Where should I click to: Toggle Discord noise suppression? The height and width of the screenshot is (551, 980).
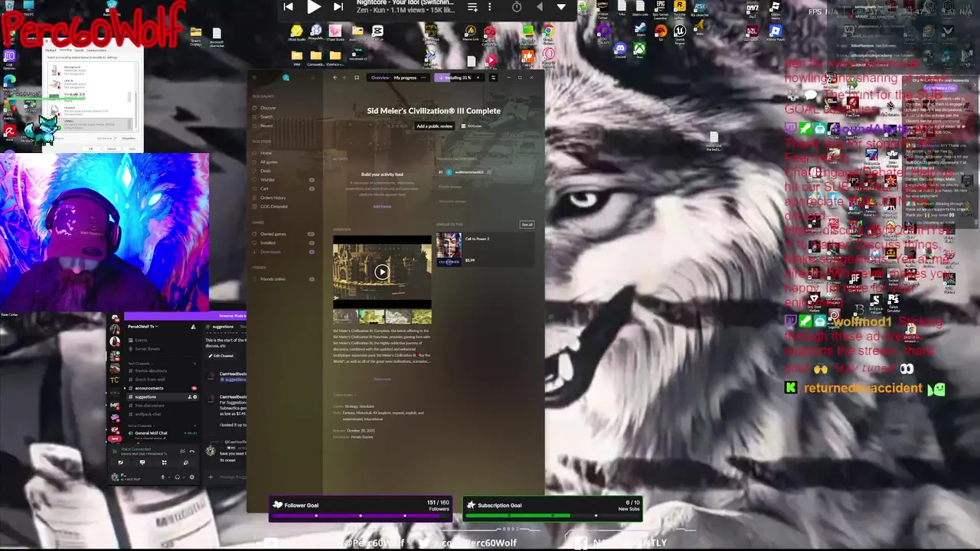[x=181, y=452]
